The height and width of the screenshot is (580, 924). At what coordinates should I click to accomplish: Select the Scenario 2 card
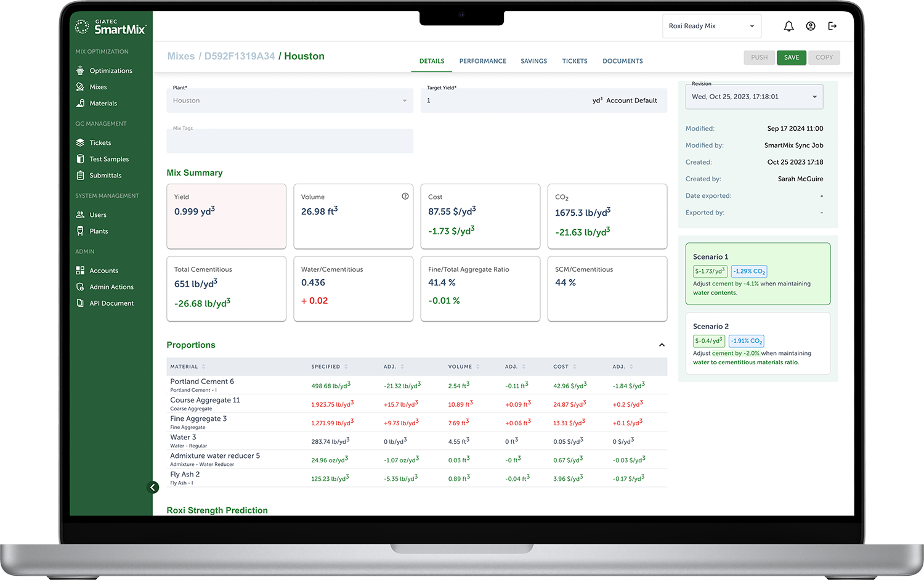pyautogui.click(x=758, y=343)
